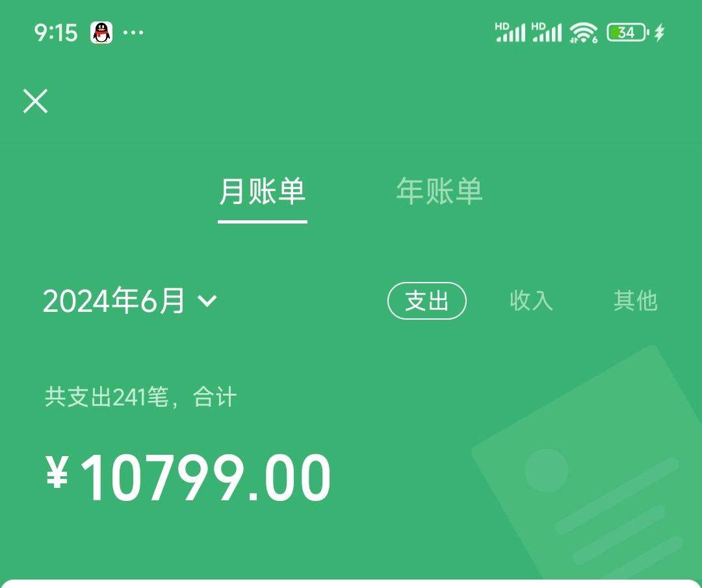702x588 pixels.
Task: Switch to the 月账单 tab
Action: (263, 192)
